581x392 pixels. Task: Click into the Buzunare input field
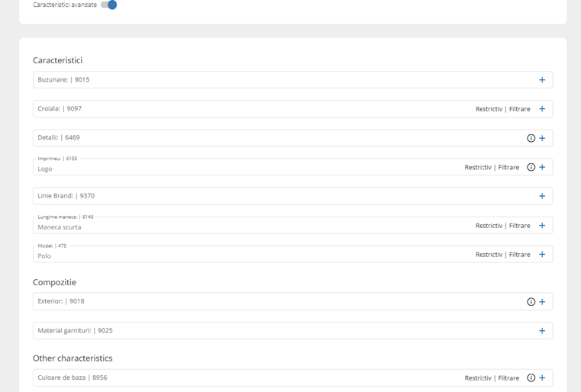click(x=267, y=80)
